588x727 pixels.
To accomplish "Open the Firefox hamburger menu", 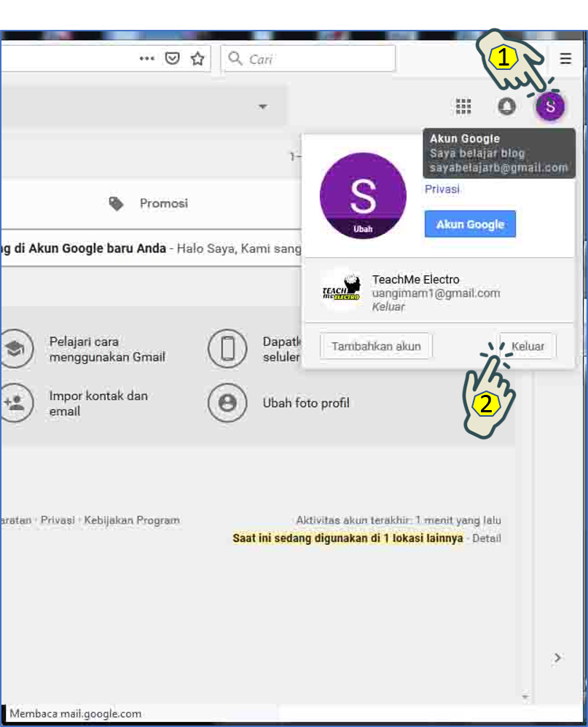I will (x=565, y=58).
